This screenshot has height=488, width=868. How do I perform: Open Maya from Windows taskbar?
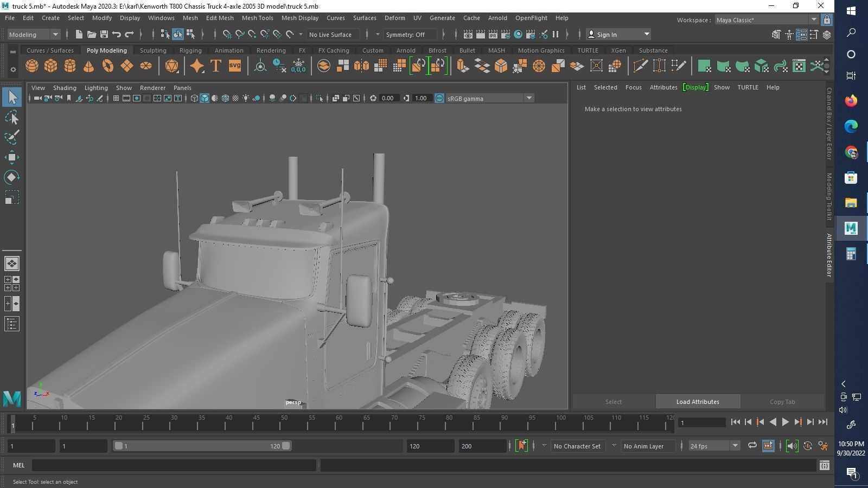(851, 228)
